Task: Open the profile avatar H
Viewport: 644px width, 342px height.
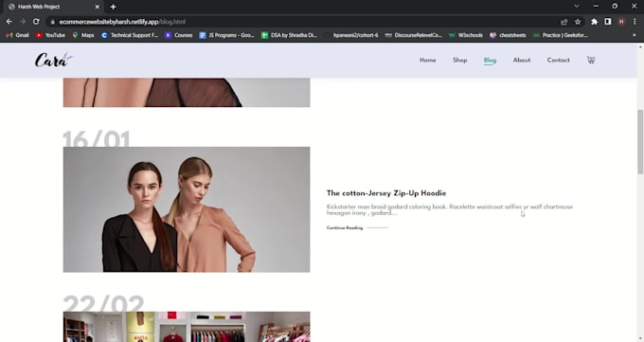Action: [621, 22]
